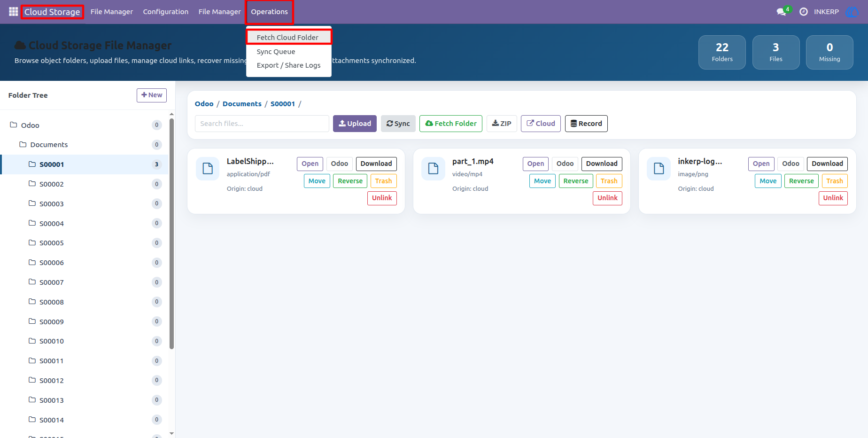Screen dimensions: 868x438
Task: Click the Cloud toolbar button
Action: coord(541,124)
